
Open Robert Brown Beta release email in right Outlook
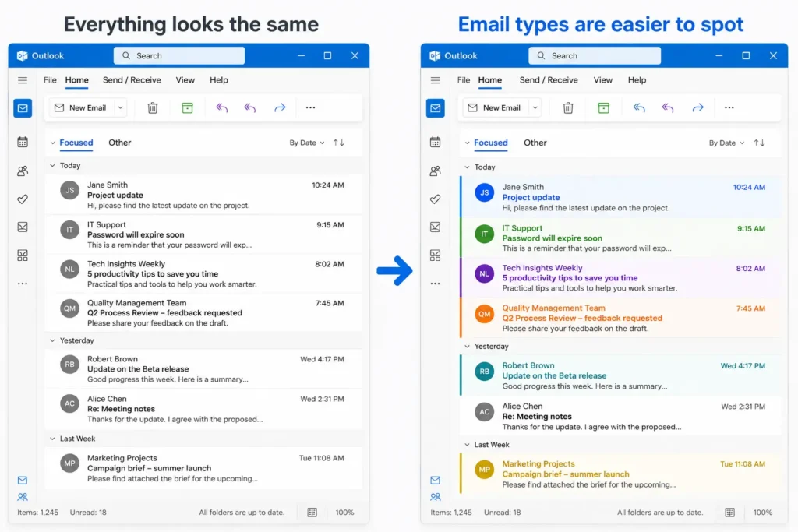[620, 375]
